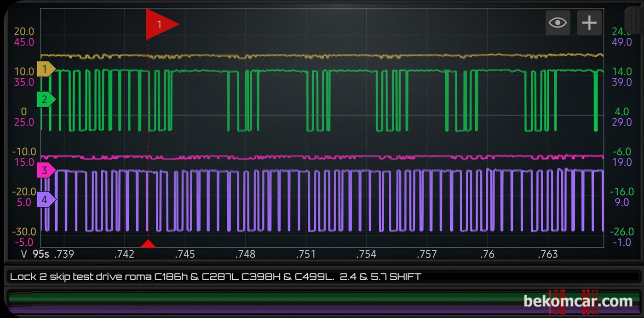Click the green '-26.0' scale value
This screenshot has height=318, width=644.
pyautogui.click(x=622, y=232)
